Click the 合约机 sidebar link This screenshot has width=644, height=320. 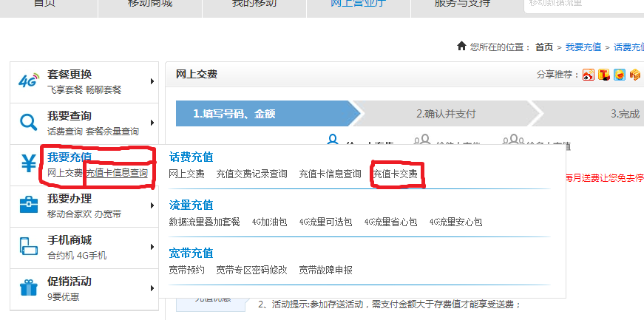point(61,256)
